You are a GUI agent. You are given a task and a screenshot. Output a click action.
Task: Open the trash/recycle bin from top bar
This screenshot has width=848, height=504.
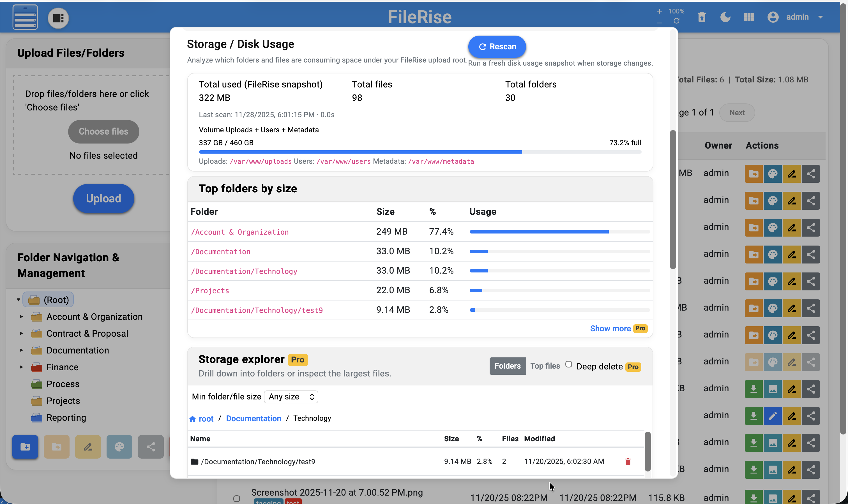[702, 17]
